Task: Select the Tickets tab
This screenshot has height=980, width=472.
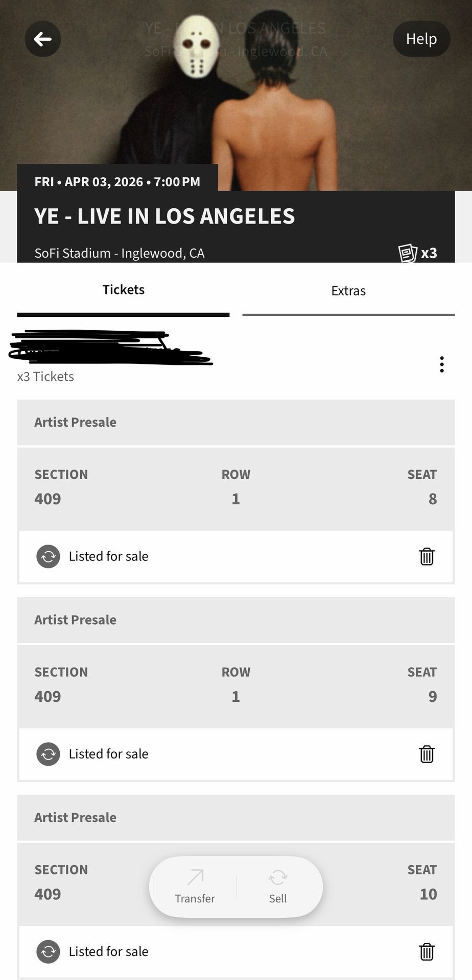Action: [124, 290]
